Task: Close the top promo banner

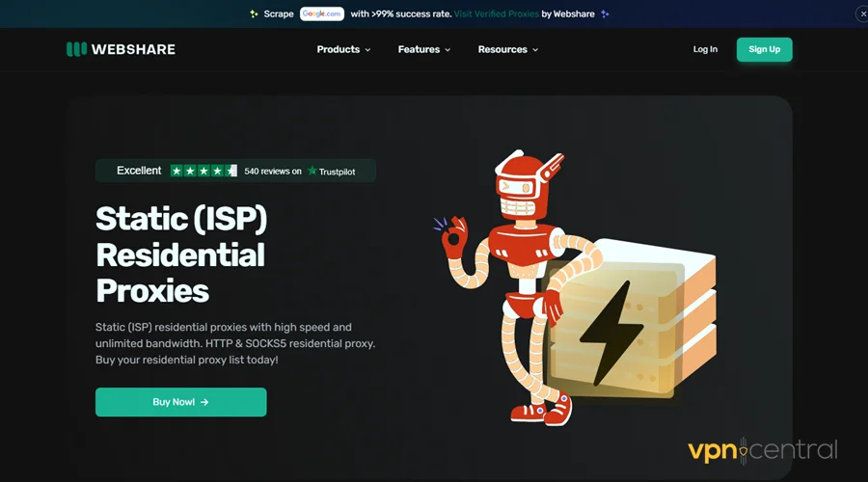Action: (862, 13)
